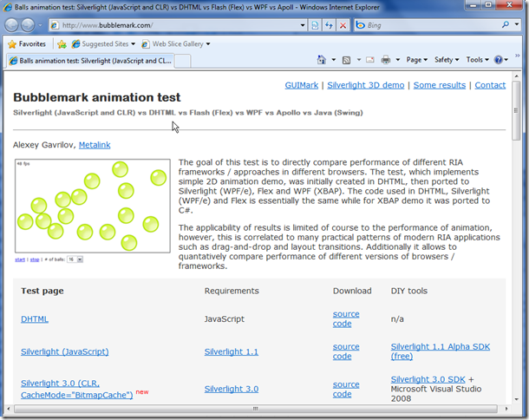Click the horizontal scrollbar right arrow

(506, 409)
